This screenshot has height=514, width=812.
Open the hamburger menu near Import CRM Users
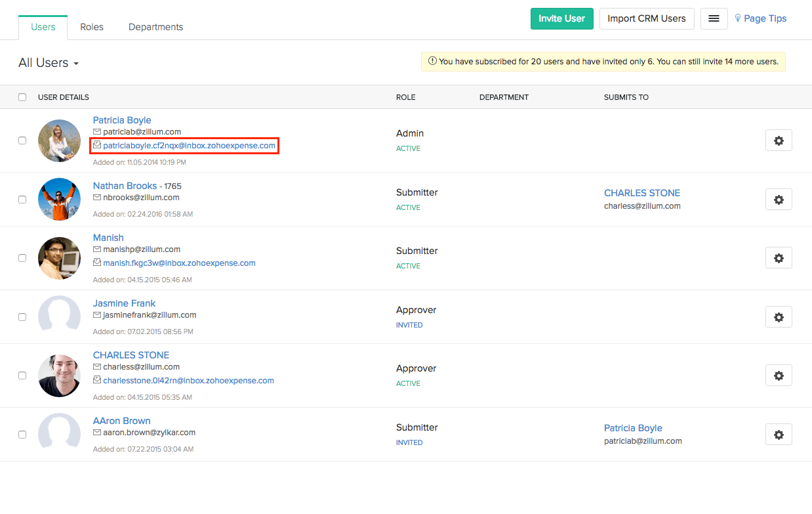pos(714,18)
